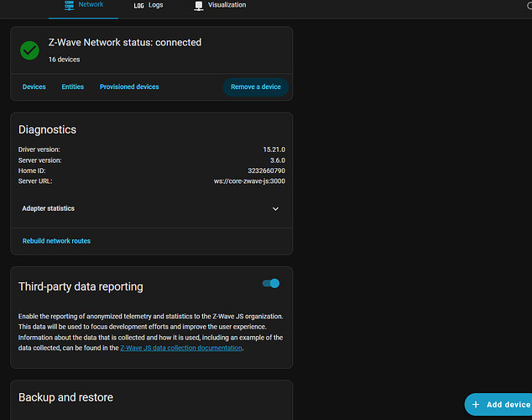
Task: Select the Network tab
Action: (91, 5)
